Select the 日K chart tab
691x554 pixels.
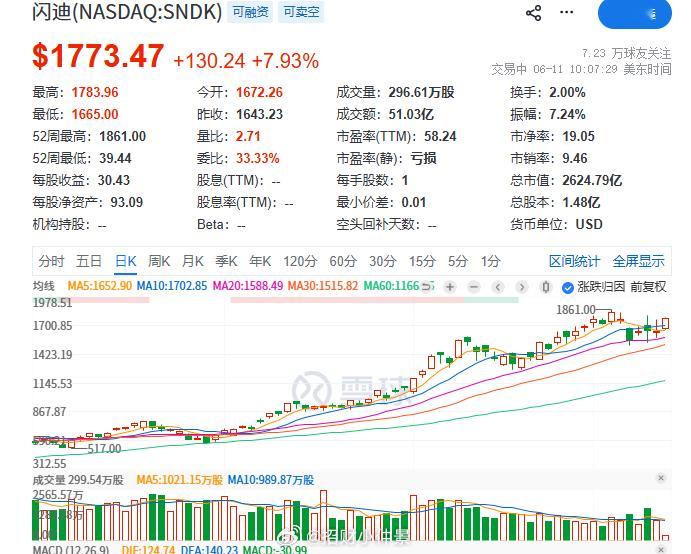click(126, 261)
